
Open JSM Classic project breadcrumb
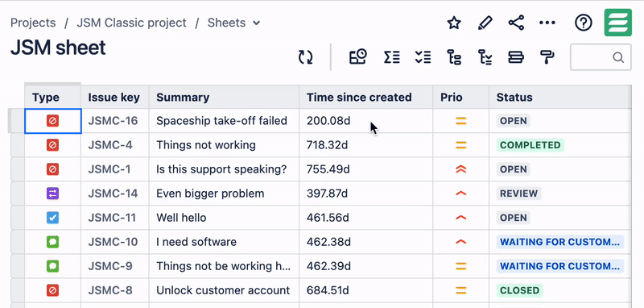[x=131, y=23]
